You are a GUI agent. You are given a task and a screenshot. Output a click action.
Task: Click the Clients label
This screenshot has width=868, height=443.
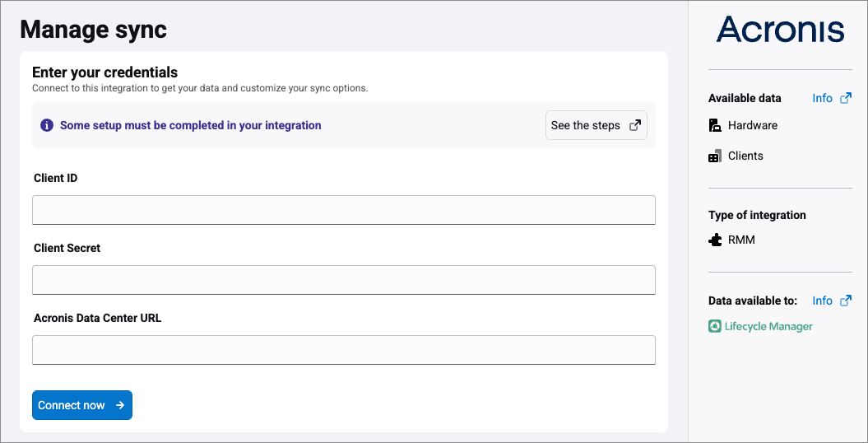point(745,156)
